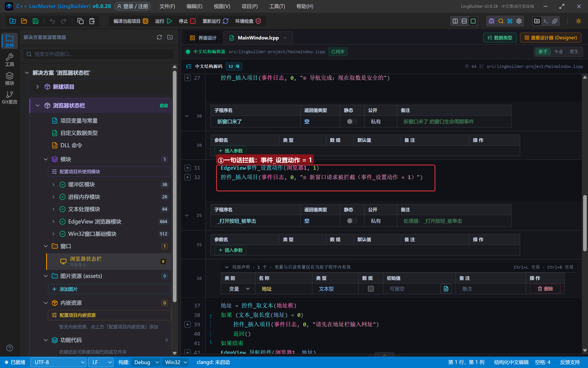Screen dimensions: 588x368
Task: Click the open folder toolbar icon
Action: tap(24, 21)
